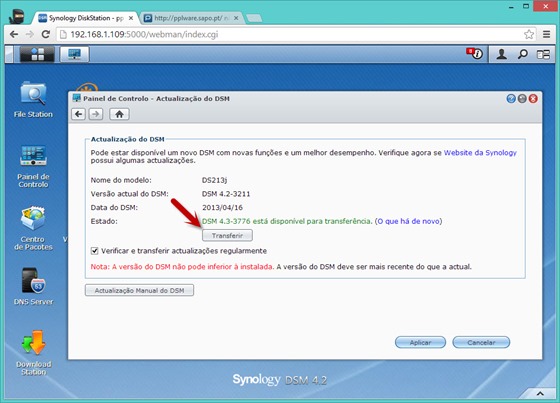Viewport: 560px width, 403px height.
Task: Expand the bottom-right panel chevron
Action: pyautogui.click(x=540, y=393)
